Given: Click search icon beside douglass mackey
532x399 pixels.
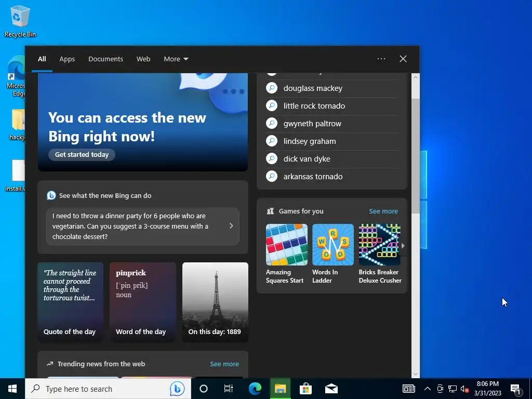Looking at the screenshot, I should click(272, 88).
